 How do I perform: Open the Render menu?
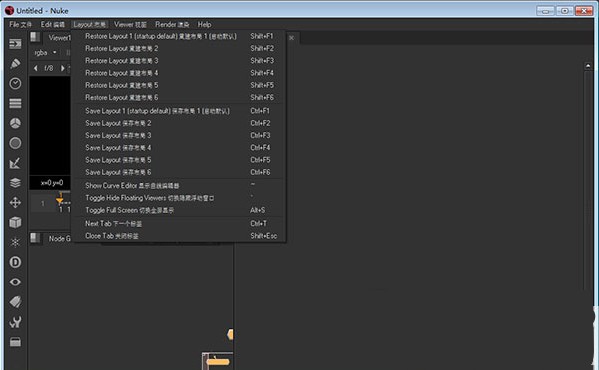click(172, 24)
